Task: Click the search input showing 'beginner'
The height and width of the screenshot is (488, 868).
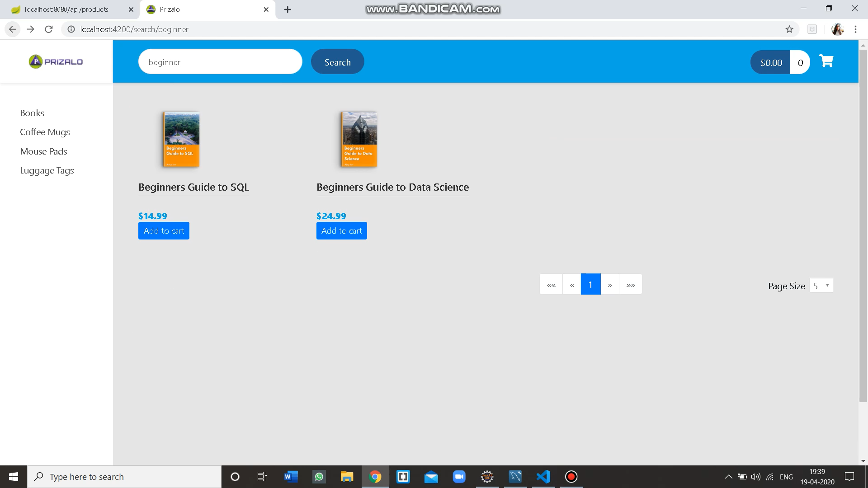Action: tap(220, 61)
